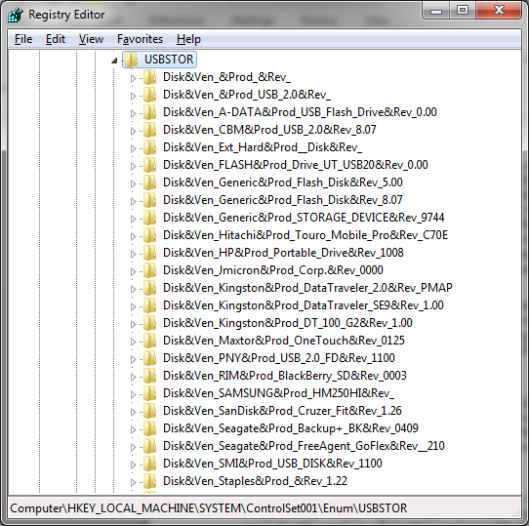The image size is (529, 526).
Task: Expand the Disk&Ven_CBM&Prod_USB_2.0 key
Action: (x=133, y=131)
